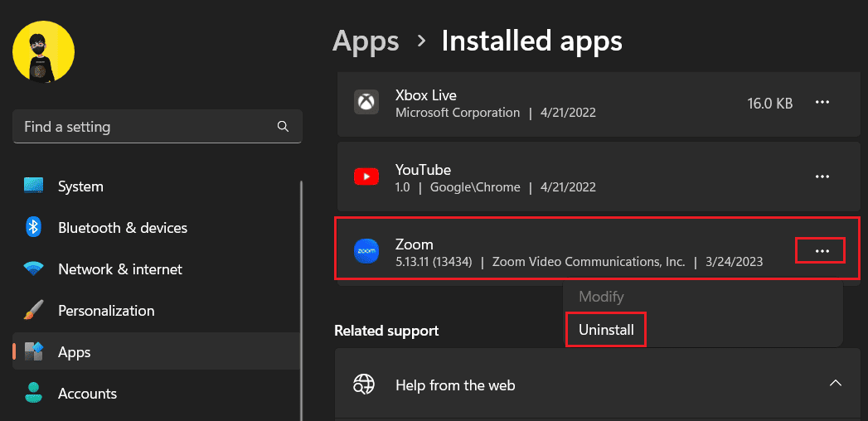The height and width of the screenshot is (421, 868).
Task: Click the Zoom app name
Action: (414, 244)
